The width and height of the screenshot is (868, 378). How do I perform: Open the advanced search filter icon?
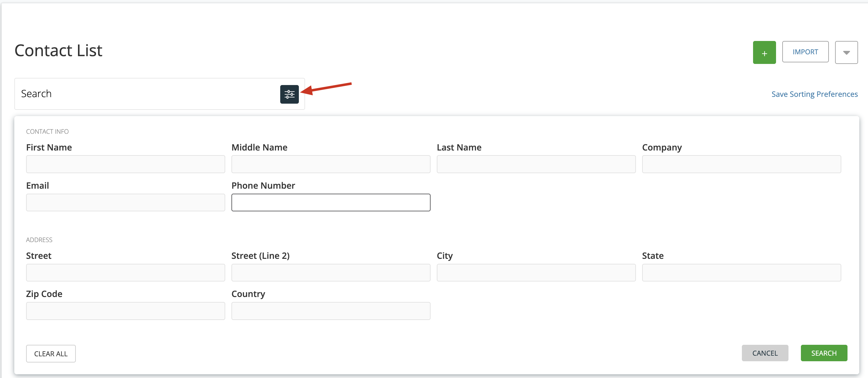click(289, 94)
